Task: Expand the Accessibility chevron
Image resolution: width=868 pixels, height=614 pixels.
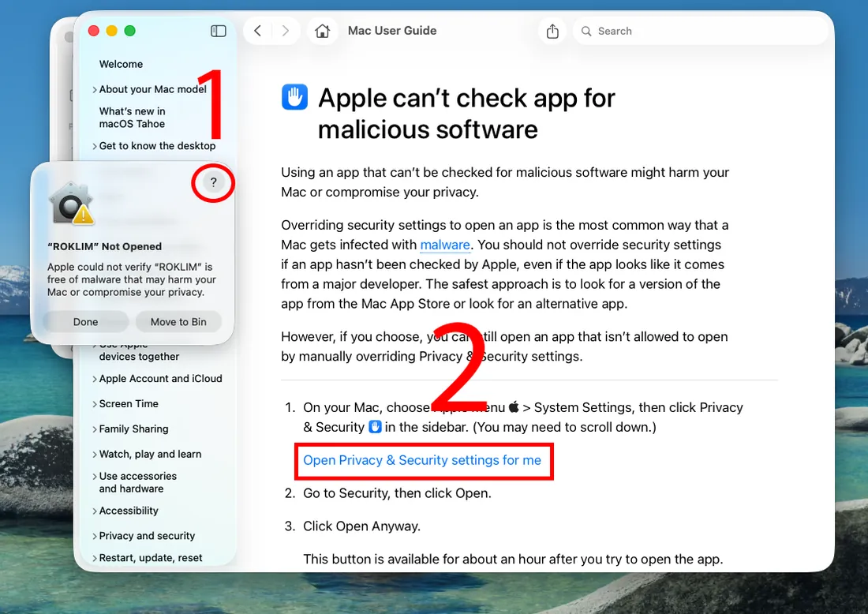Action: tap(95, 511)
